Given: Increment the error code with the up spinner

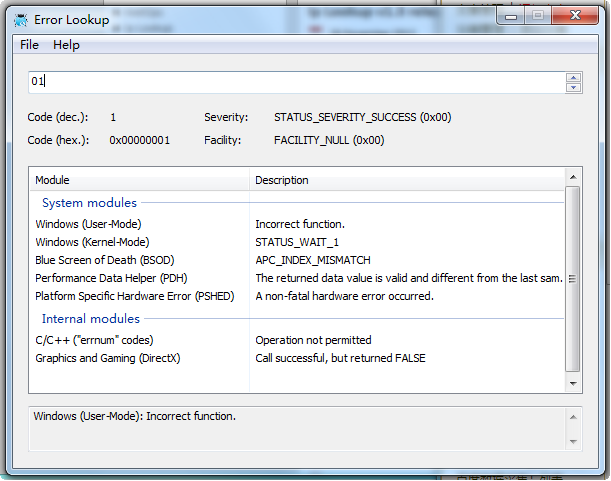Looking at the screenshot, I should [x=572, y=76].
